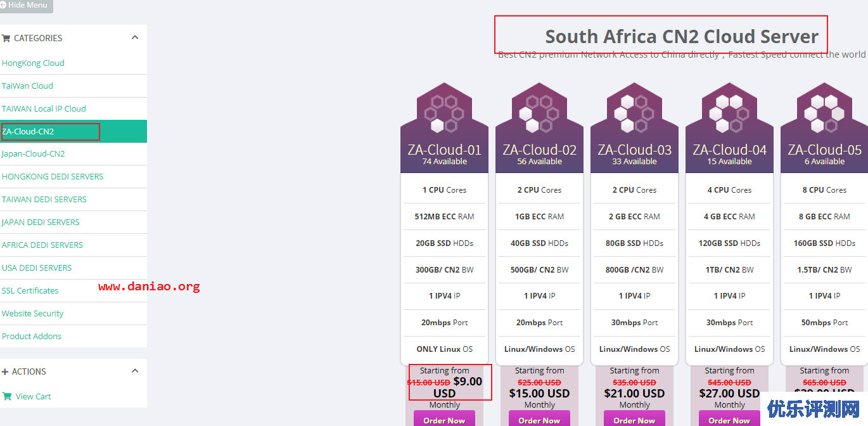
Task: Collapse the Actions panel chevron
Action: [x=135, y=371]
